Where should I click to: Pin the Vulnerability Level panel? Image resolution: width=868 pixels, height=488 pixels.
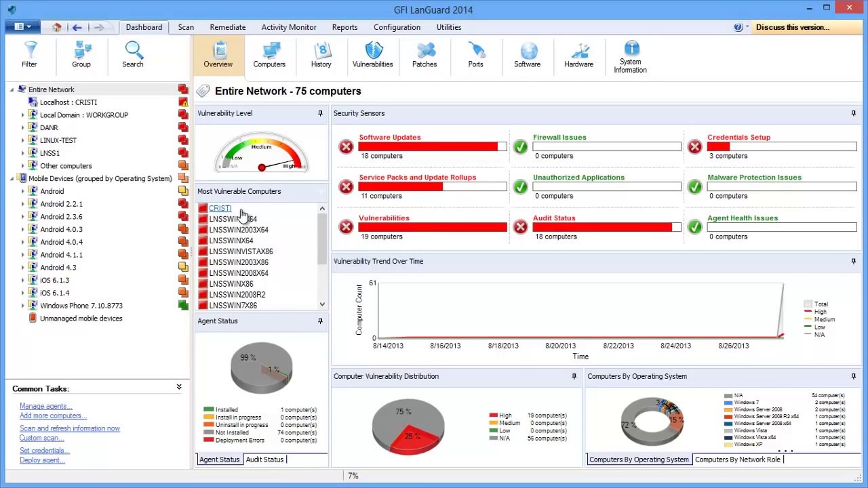pos(320,113)
